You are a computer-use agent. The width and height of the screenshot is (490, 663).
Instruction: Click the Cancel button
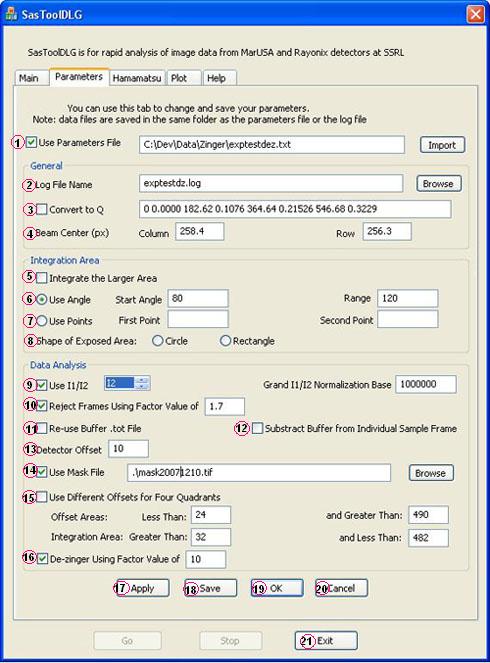click(x=342, y=588)
